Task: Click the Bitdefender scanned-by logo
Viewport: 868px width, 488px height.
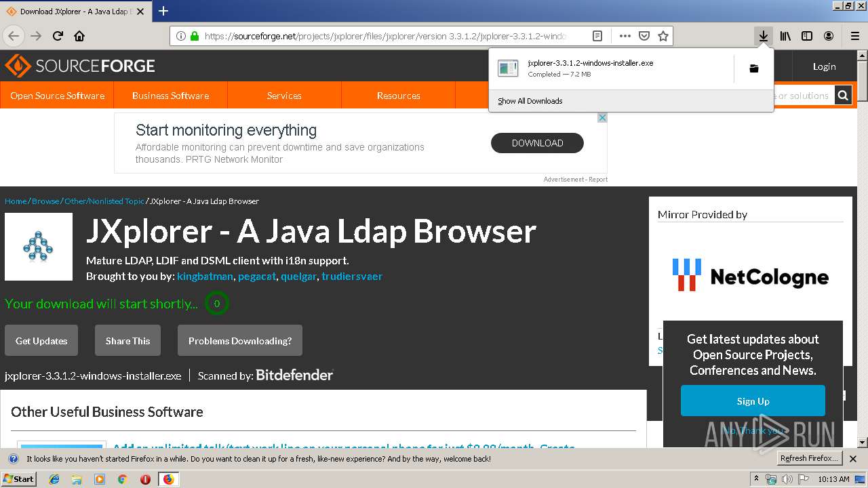Action: 295,375
